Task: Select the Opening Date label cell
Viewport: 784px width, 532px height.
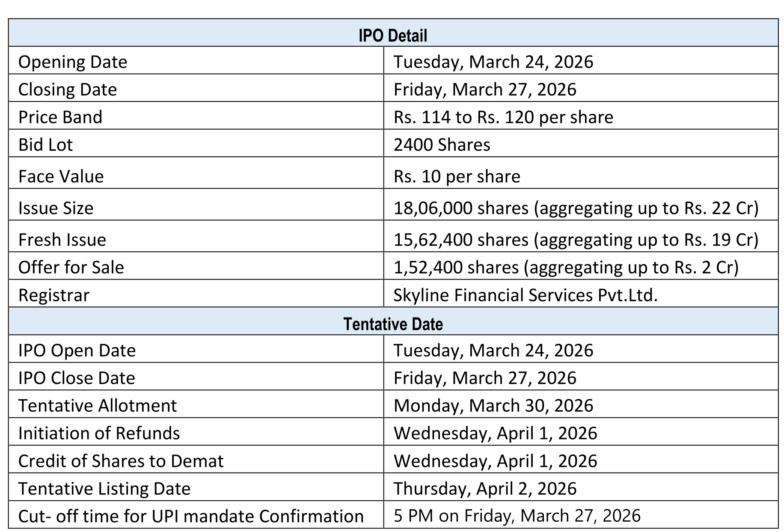Action: coord(73,62)
